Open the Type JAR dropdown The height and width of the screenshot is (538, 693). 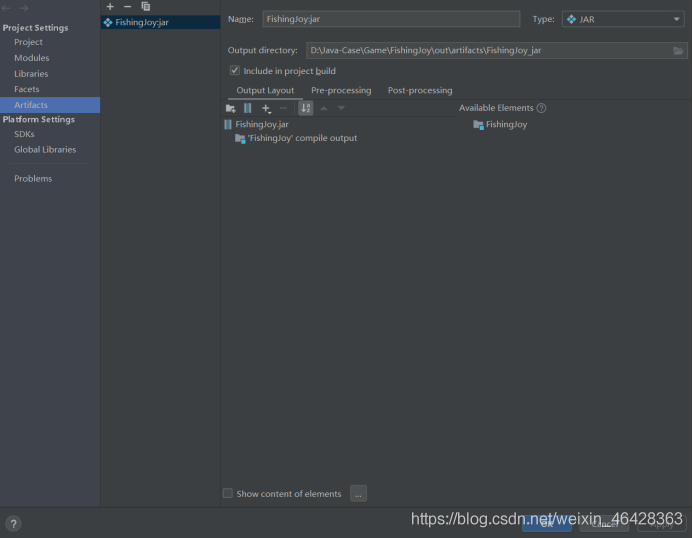[623, 19]
